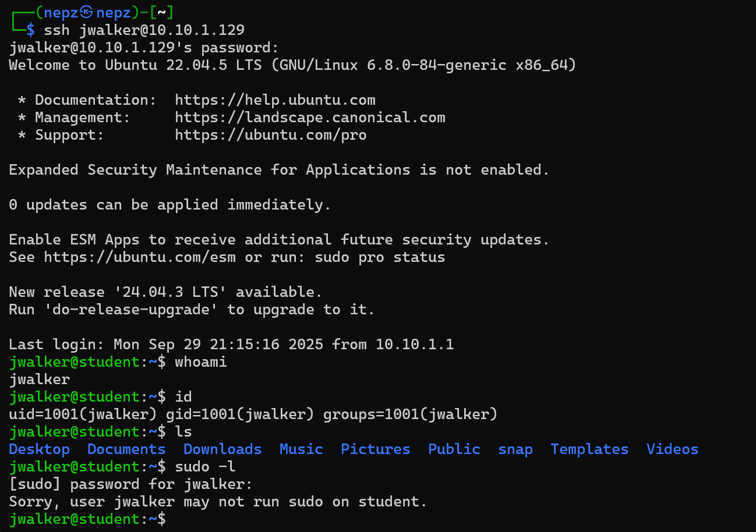Viewport: 756px width, 532px height.
Task: Click the ubuntu.com/pro support URL
Action: pos(270,135)
